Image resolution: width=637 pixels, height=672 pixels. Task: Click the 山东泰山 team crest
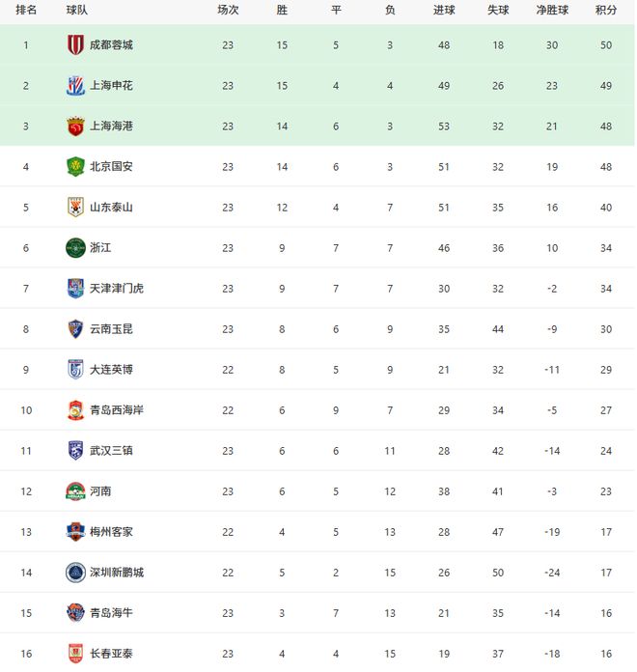[x=75, y=207]
